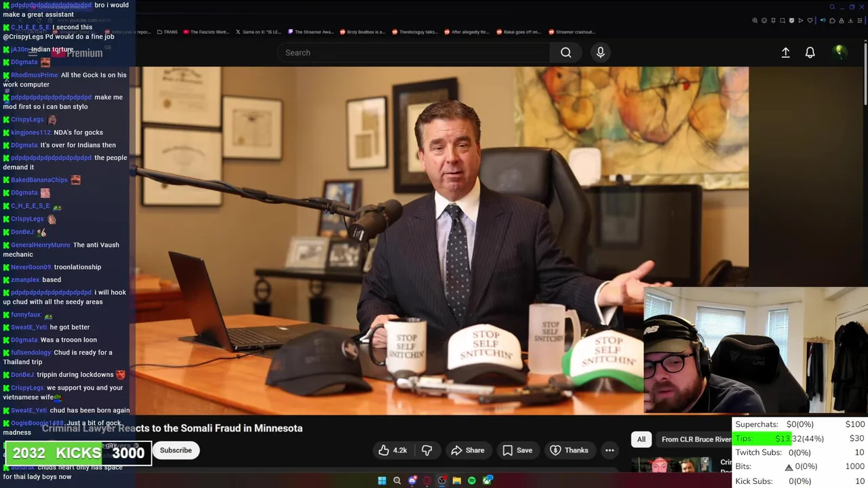The image size is (868, 488).
Task: Click the streamer webcam overlay
Action: click(755, 350)
